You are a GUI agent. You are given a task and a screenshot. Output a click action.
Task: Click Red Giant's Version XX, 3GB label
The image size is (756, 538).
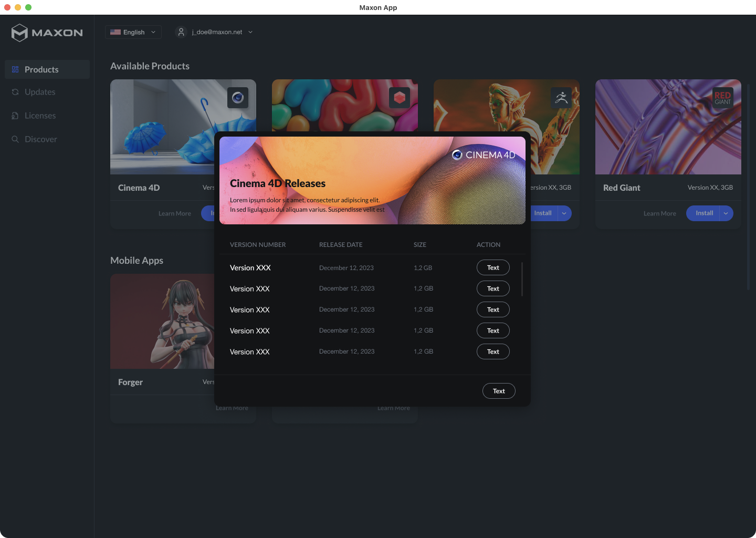tap(710, 188)
